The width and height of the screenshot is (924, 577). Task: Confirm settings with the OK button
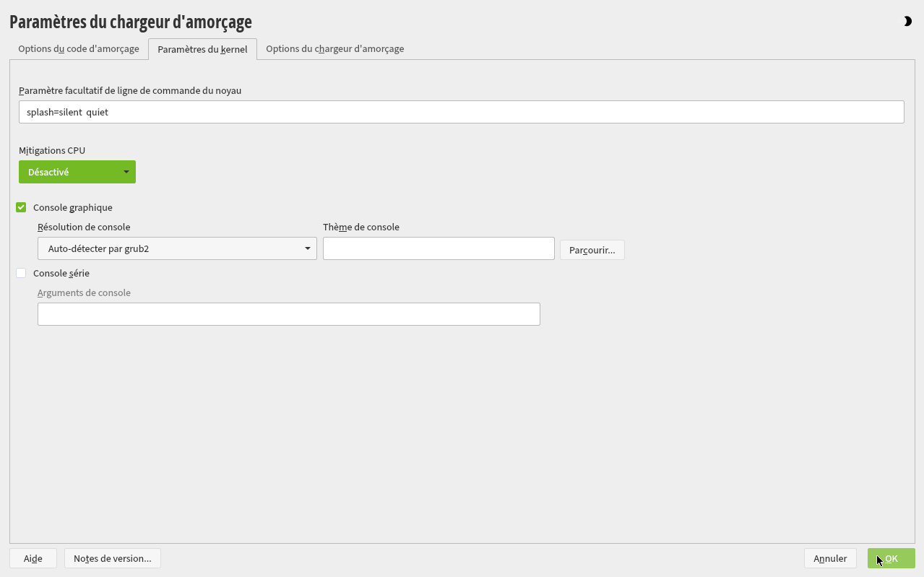coord(891,558)
